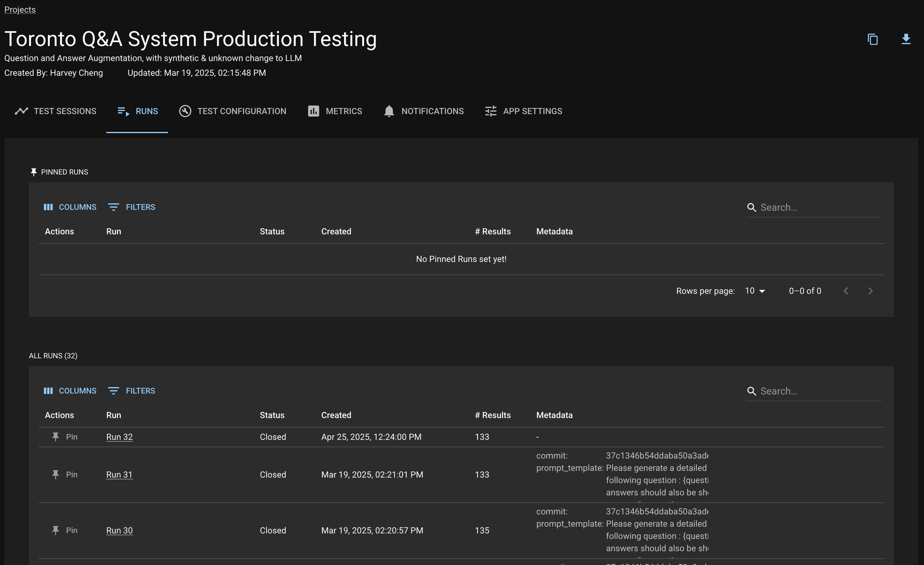Click the App Settings sliders icon
The image size is (924, 565).
[490, 111]
